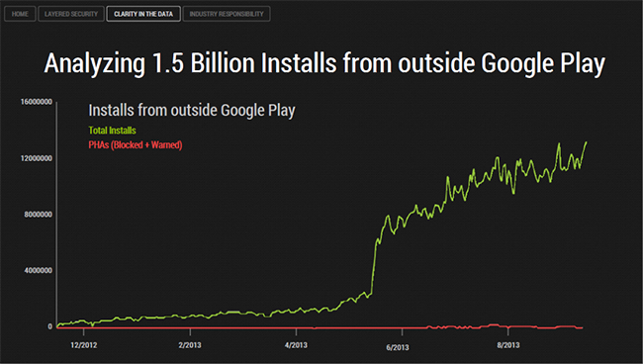Click the 6/2013 x-axis label
The height and width of the screenshot is (364, 643).
(398, 347)
